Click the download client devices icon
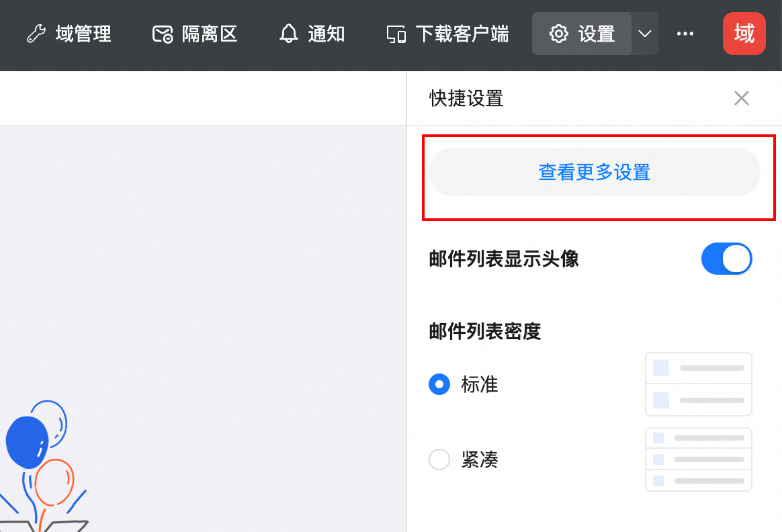 [396, 34]
